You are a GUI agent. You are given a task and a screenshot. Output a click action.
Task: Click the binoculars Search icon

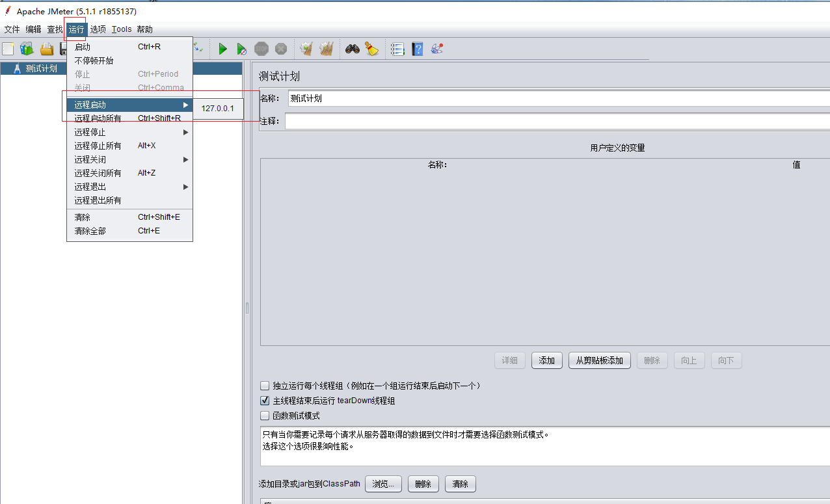353,49
